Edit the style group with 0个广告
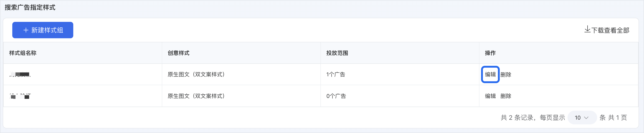 click(x=490, y=96)
